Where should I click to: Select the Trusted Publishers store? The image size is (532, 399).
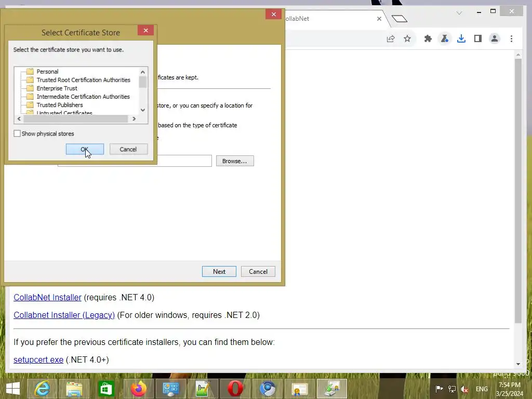(60, 105)
